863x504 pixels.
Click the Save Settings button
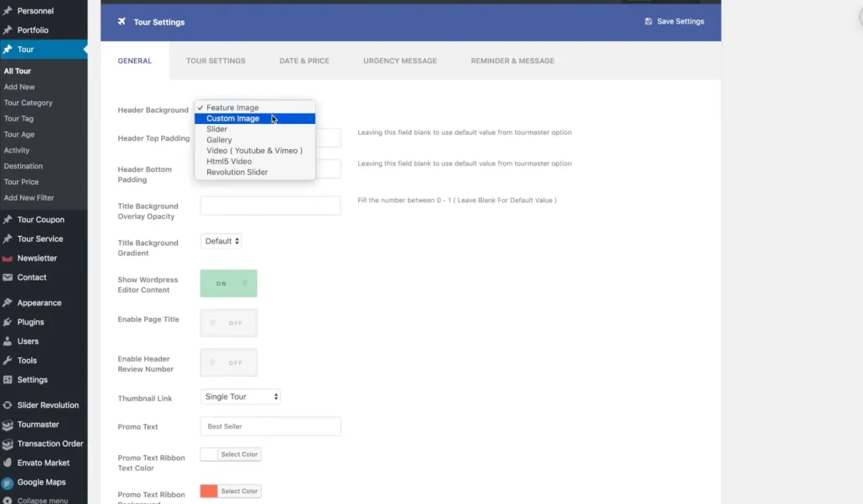(673, 21)
